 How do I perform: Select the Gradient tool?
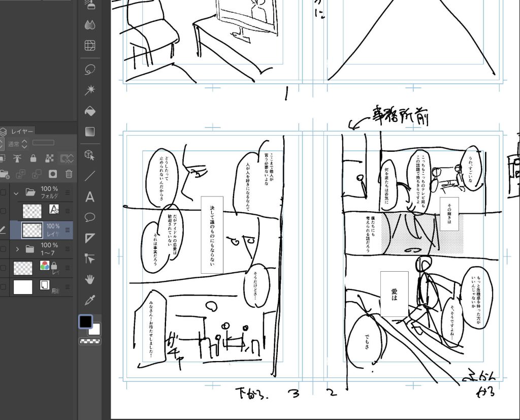pyautogui.click(x=90, y=132)
